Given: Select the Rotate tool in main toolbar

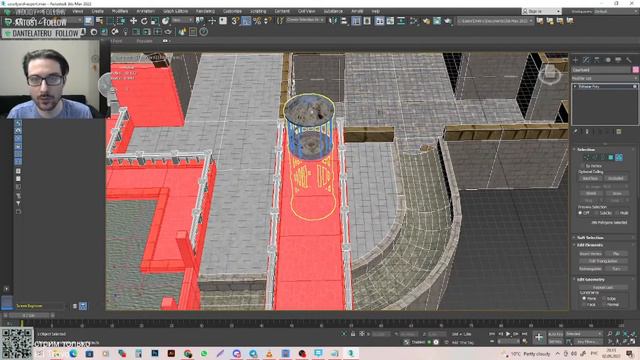Looking at the screenshot, I should point(144,21).
